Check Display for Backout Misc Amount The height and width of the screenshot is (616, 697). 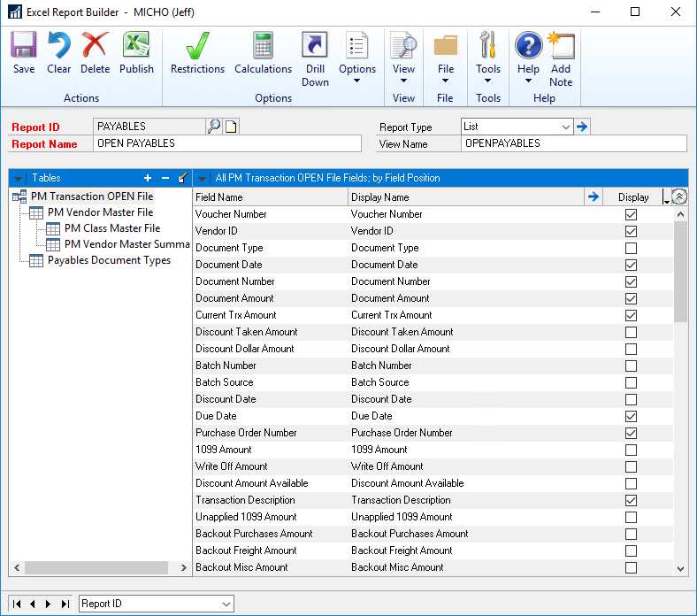click(x=631, y=567)
